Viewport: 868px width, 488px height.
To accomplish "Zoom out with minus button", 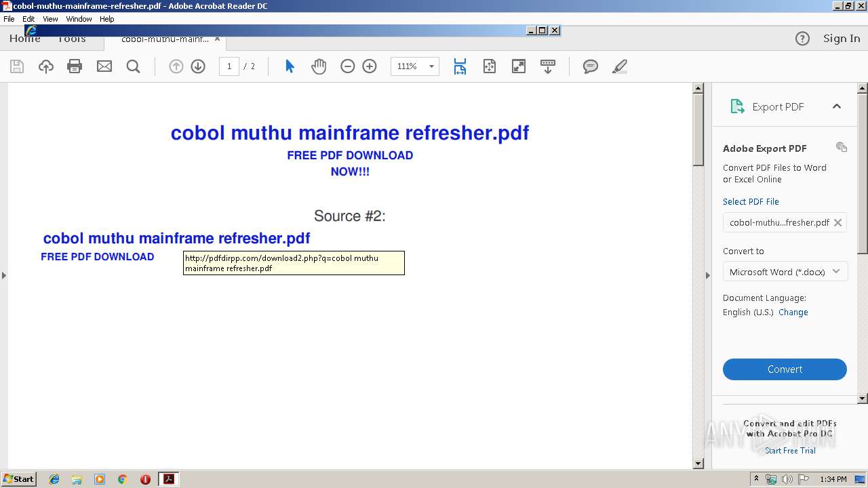I will (x=347, y=66).
